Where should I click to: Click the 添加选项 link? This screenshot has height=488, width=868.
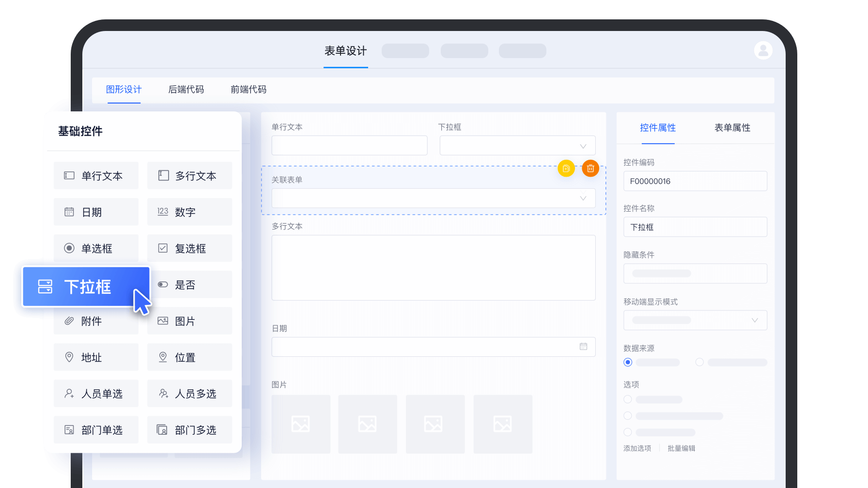(x=637, y=448)
